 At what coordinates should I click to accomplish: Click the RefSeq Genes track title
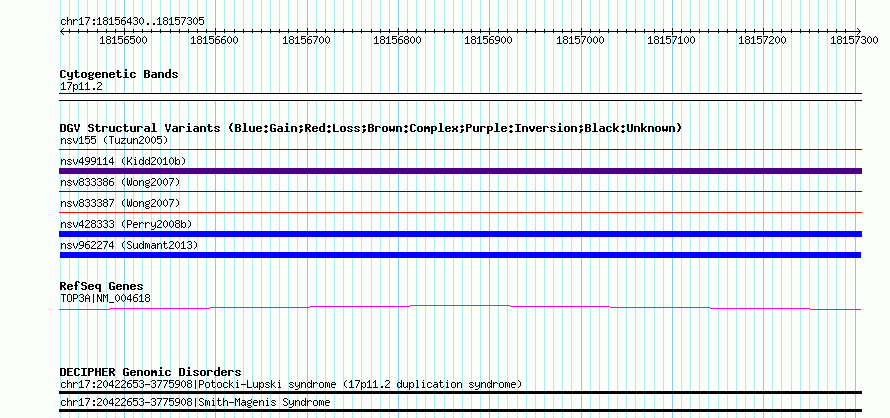coord(102,286)
